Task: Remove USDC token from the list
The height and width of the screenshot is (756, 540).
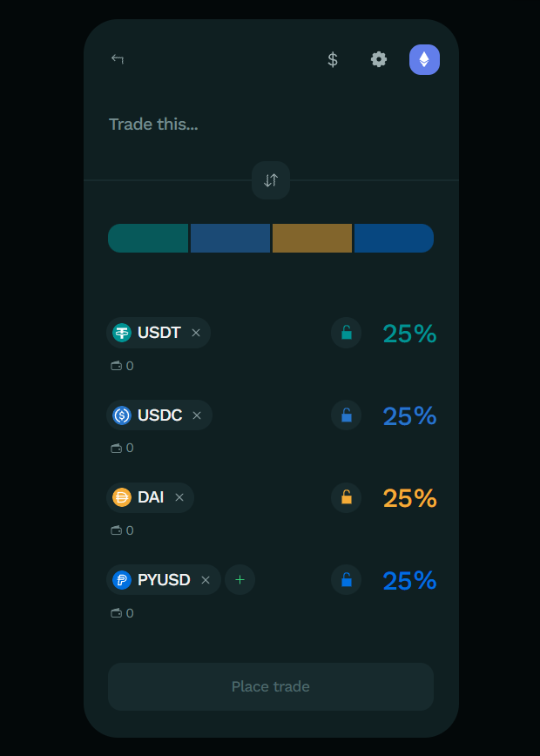Action: click(x=197, y=415)
